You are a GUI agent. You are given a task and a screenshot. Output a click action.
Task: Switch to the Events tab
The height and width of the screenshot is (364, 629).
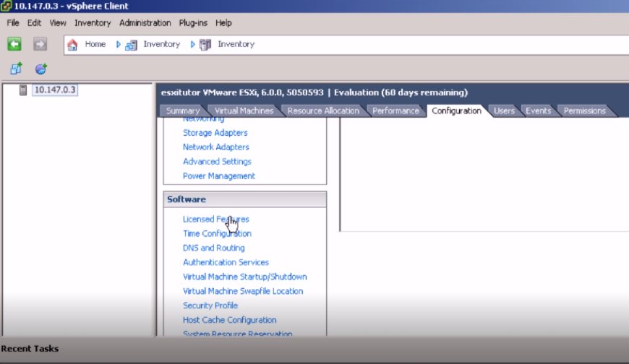click(x=539, y=110)
